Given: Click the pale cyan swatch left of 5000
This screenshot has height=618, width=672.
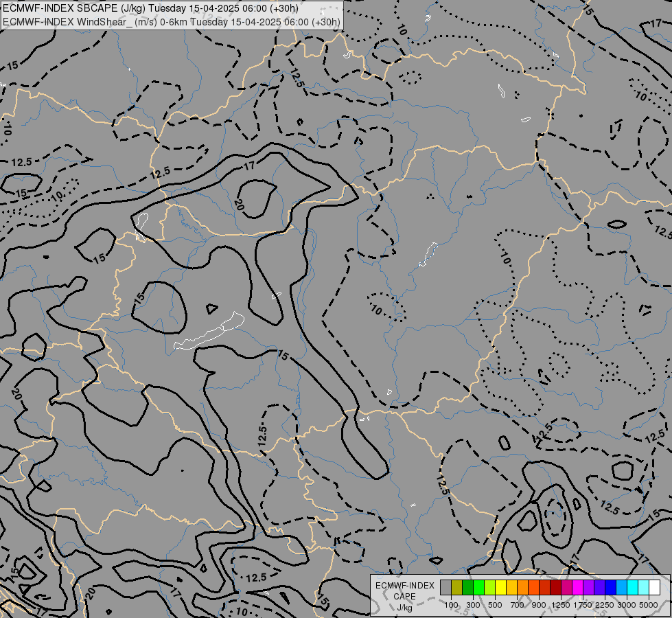Looking at the screenshot, I should pos(644,587).
